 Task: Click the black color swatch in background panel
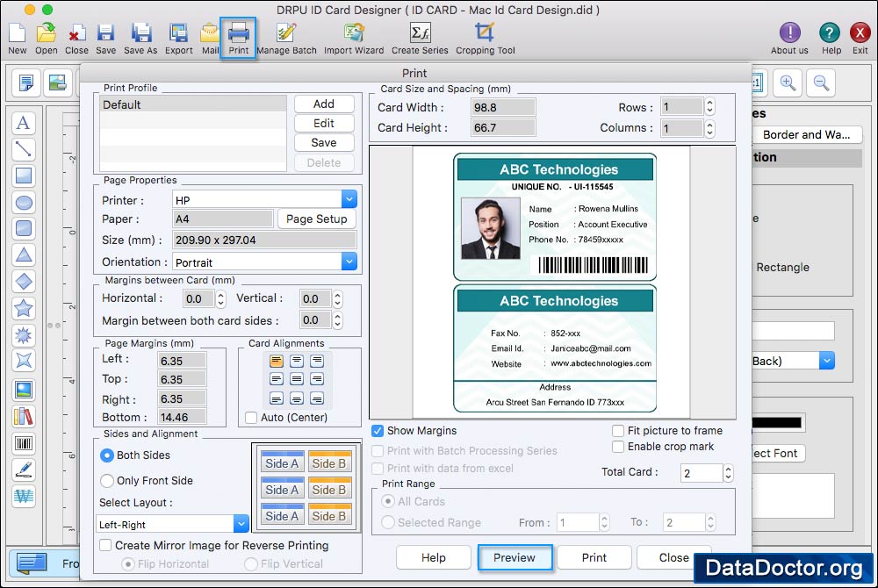coord(776,423)
